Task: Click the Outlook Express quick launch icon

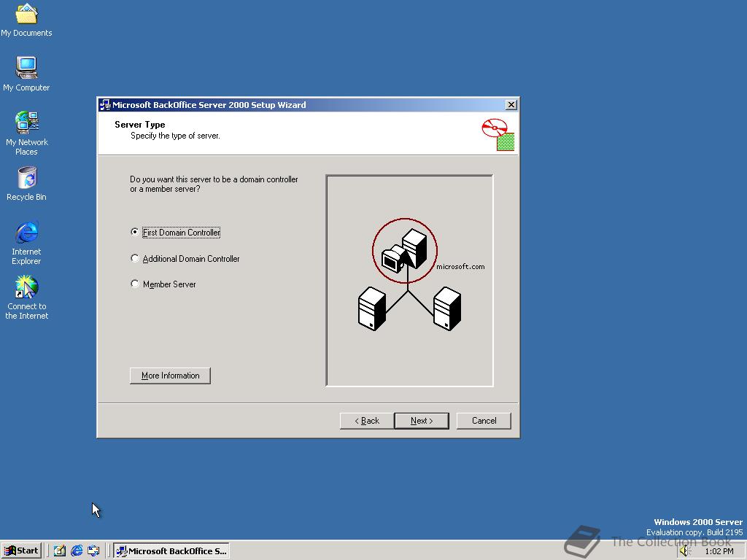Action: (93, 551)
